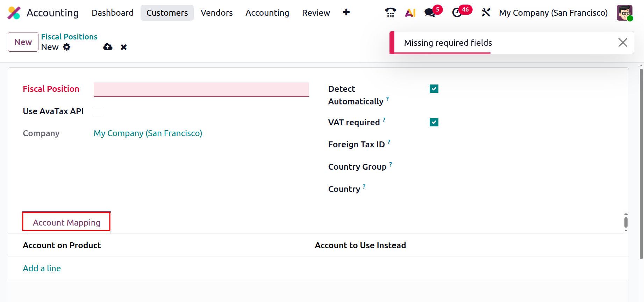Viewport: 644px width, 302px height.
Task: Select the Account Mapping tab
Action: [x=66, y=222]
